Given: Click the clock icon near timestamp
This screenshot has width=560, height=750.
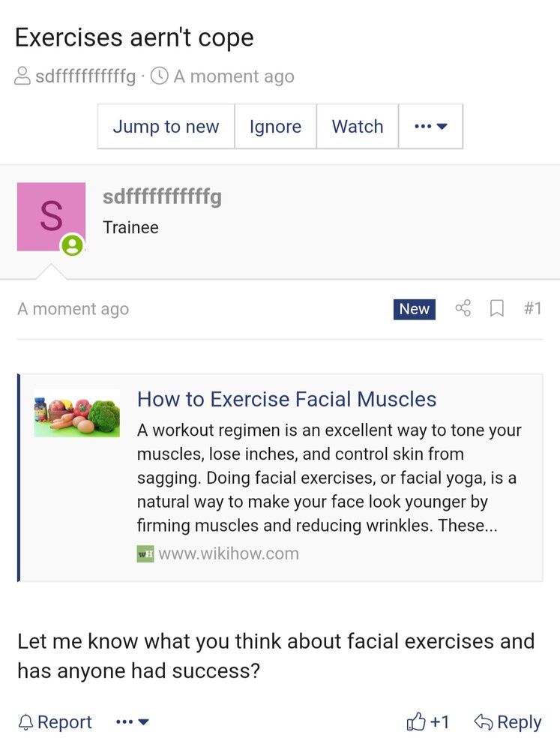Looking at the screenshot, I should coord(159,76).
